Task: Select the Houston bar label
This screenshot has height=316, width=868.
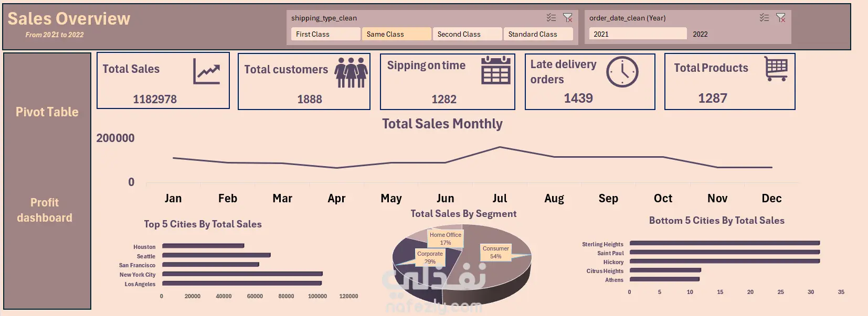Action: point(144,247)
